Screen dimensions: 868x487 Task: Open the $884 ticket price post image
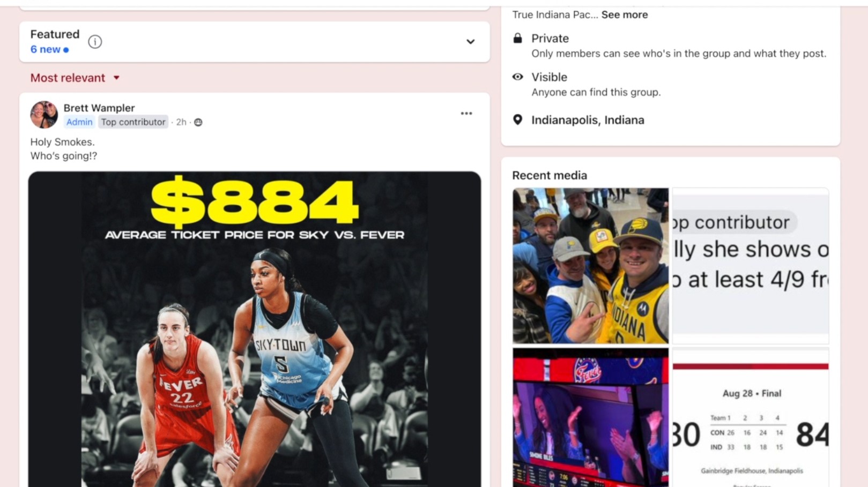point(255,329)
